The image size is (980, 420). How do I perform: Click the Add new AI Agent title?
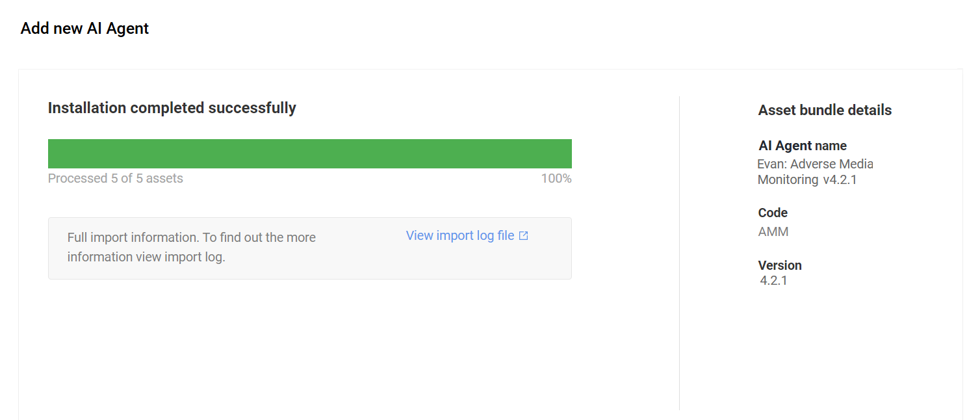[x=85, y=29]
